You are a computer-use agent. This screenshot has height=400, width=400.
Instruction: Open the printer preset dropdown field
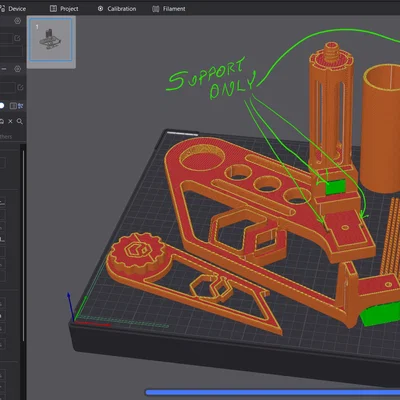pos(6,38)
